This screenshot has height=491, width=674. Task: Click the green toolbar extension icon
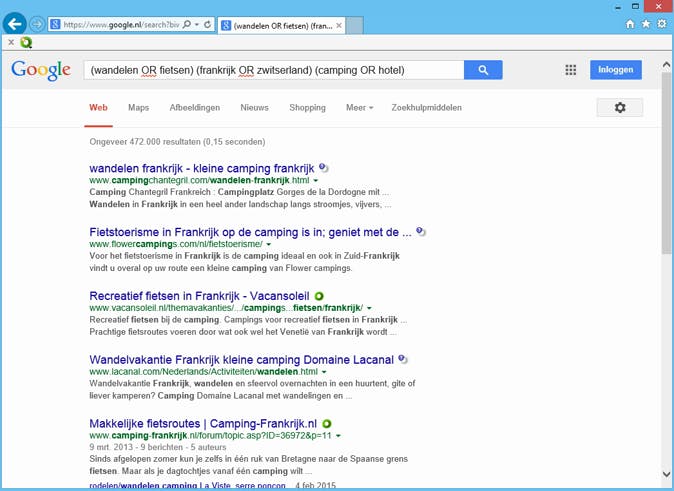point(26,42)
